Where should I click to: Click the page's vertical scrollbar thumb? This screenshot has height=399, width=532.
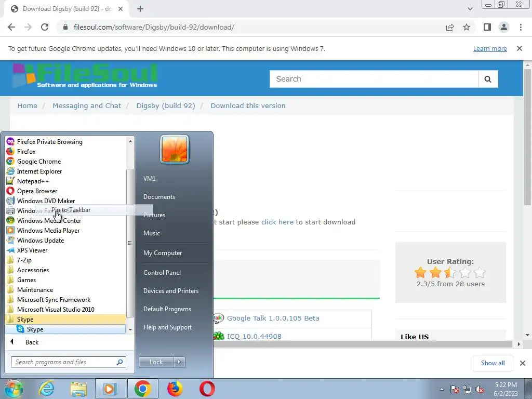click(527, 137)
